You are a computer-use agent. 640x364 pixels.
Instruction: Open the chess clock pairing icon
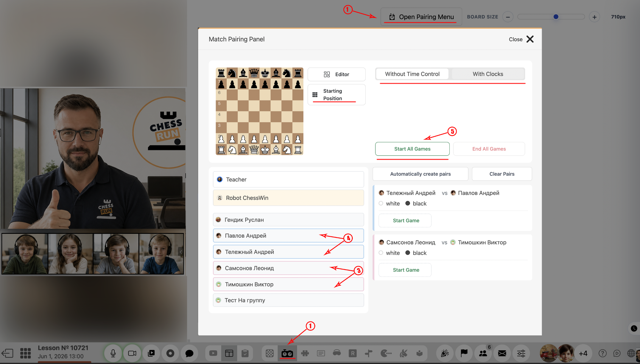pos(287,354)
